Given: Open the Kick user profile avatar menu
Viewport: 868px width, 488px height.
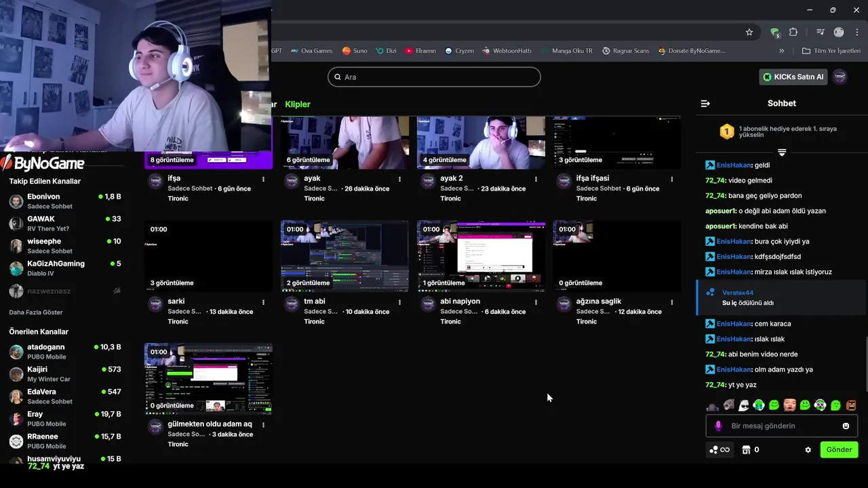Looking at the screenshot, I should pyautogui.click(x=840, y=77).
